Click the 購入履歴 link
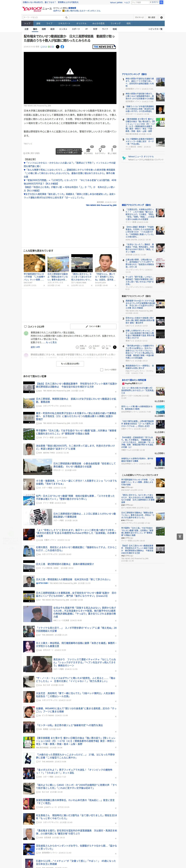Viewport: 186px width, 868px height. 152,18
